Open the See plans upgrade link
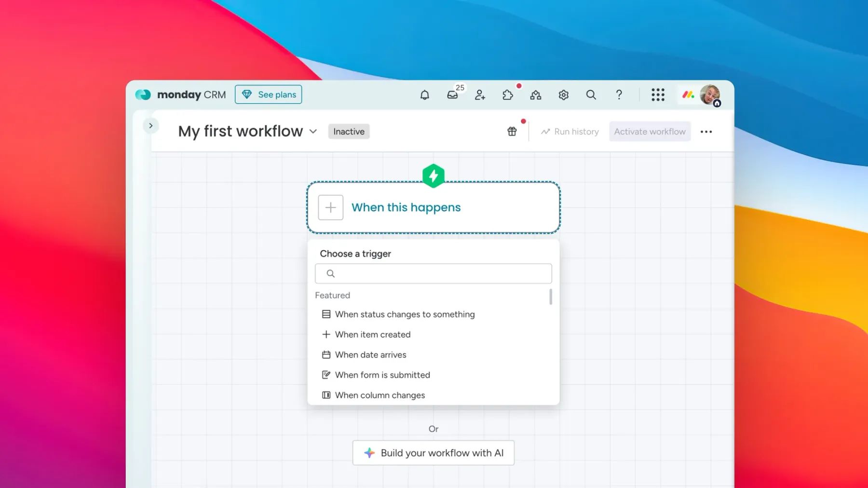Screen dimensions: 868x488 point(268,95)
